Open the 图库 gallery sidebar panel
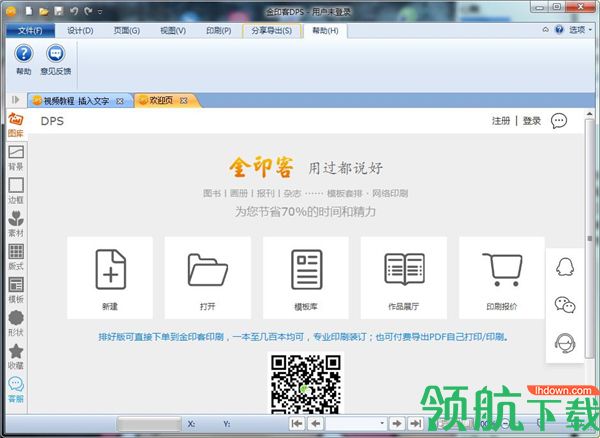Viewport: 600px width, 438px height. click(x=16, y=125)
